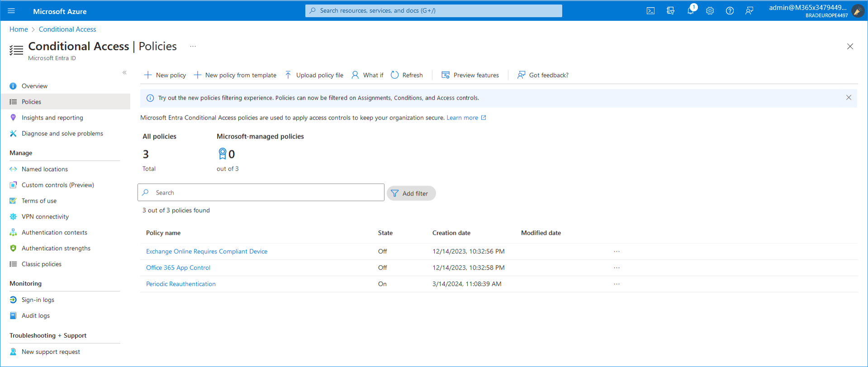Open Periodic Reauthentication policy
This screenshot has height=367, width=868.
click(x=181, y=284)
